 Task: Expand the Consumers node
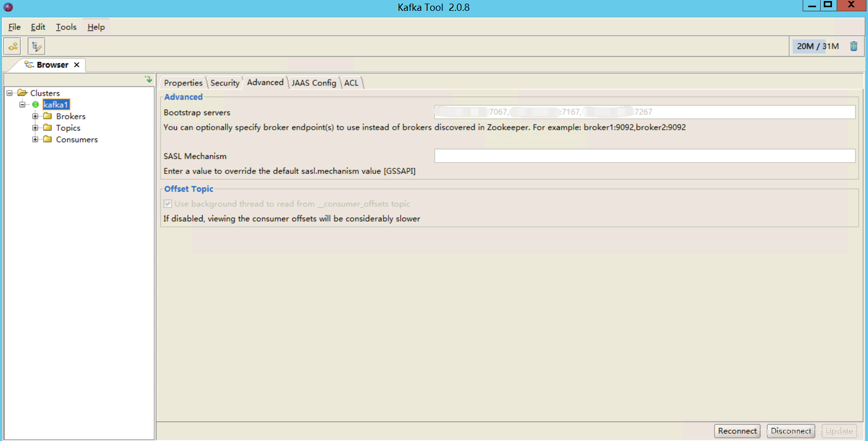(x=35, y=139)
